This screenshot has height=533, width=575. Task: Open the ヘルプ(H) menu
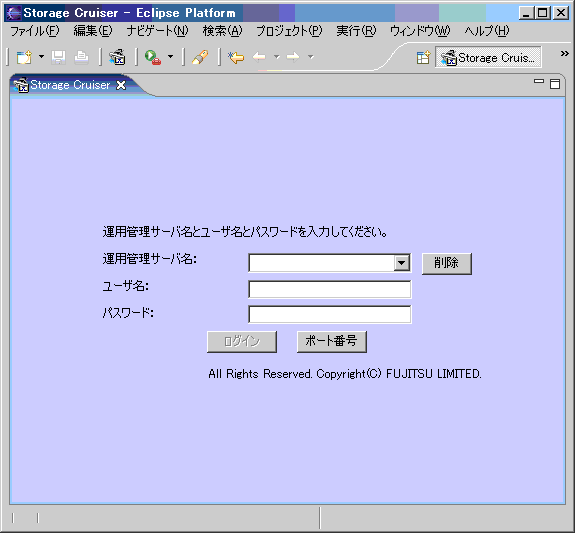pos(487,31)
